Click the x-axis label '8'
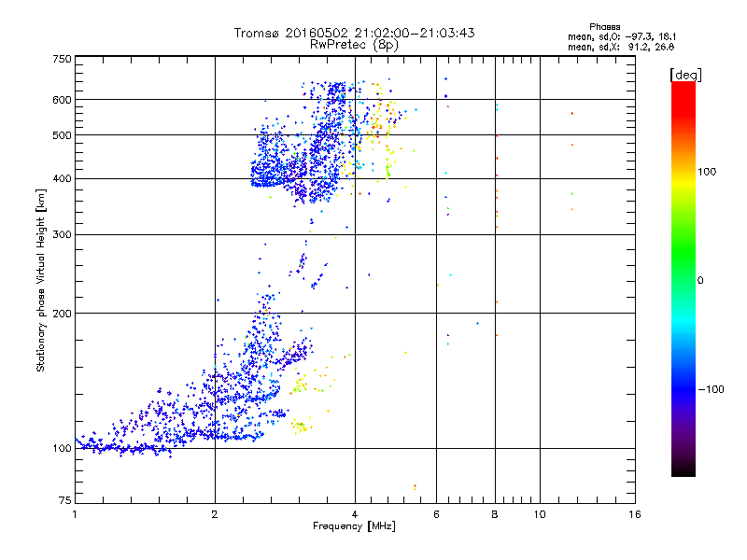Viewport: 747px width, 560px height. [495, 514]
